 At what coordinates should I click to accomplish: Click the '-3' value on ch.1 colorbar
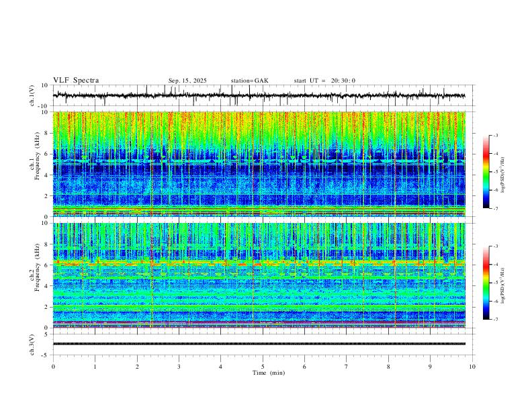pos(495,135)
